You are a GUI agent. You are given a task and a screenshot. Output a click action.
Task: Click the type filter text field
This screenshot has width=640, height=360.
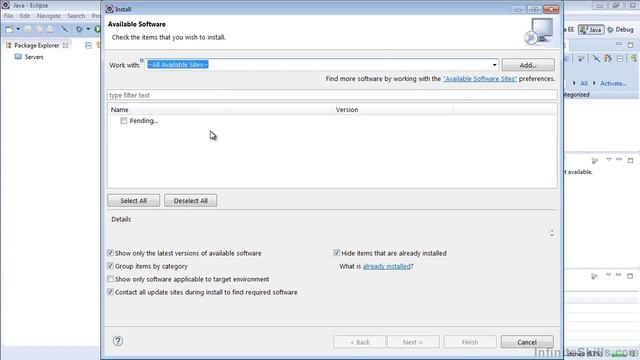coord(332,95)
